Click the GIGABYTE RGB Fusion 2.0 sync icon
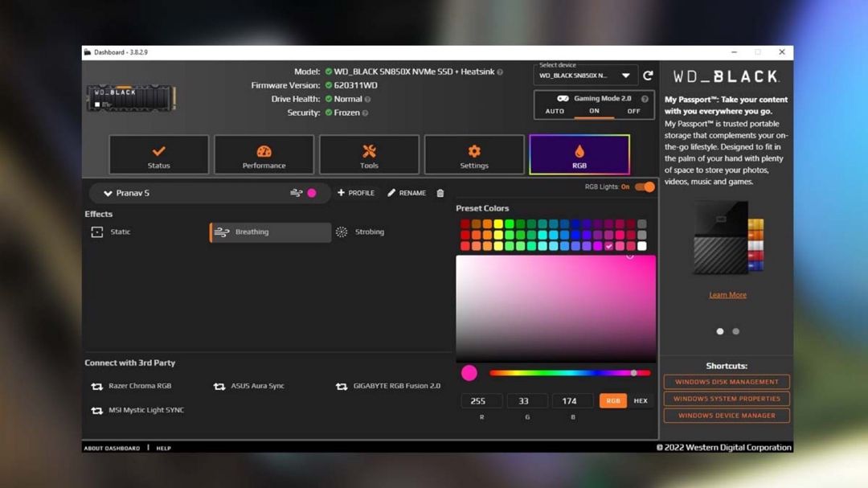The image size is (868, 488). coord(342,386)
